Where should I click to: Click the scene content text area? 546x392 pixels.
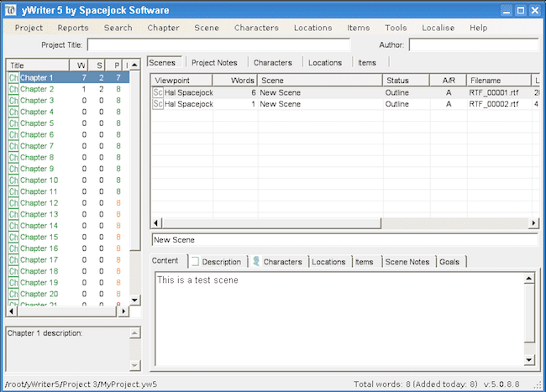click(339, 319)
